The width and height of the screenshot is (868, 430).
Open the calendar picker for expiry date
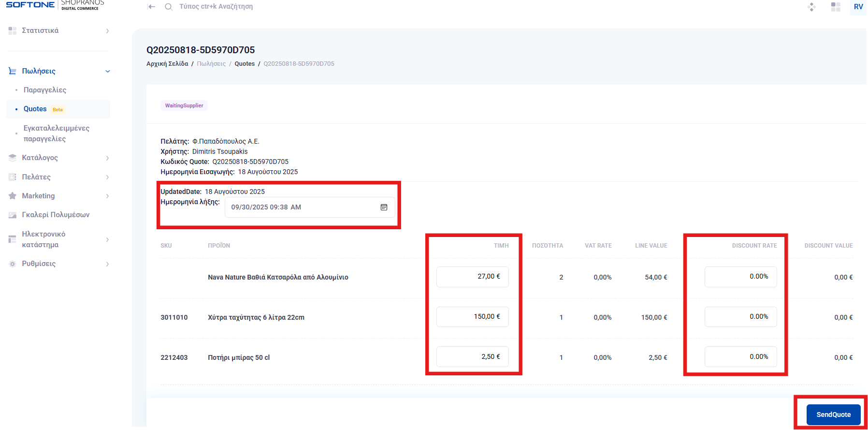tap(384, 207)
